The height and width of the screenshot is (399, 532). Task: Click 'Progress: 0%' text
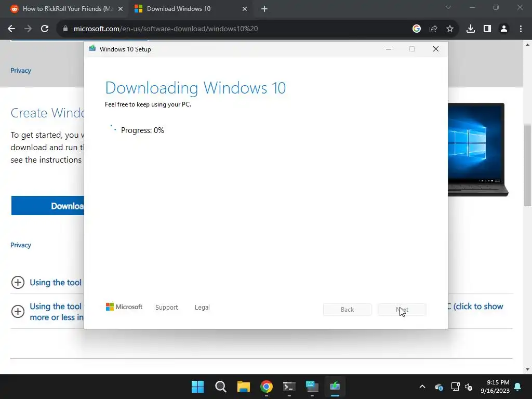(x=142, y=130)
